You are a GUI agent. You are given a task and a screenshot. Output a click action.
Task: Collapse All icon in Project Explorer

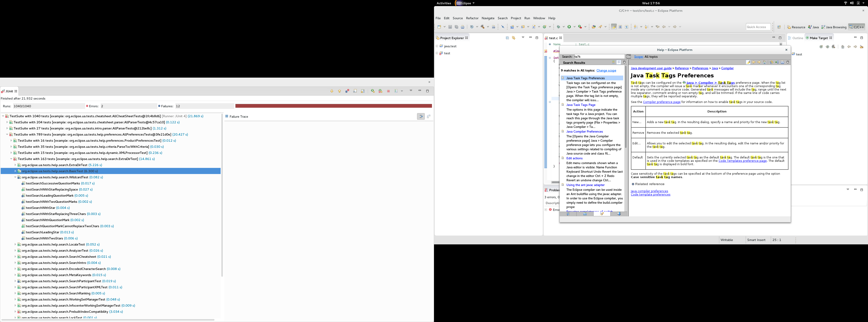click(507, 38)
